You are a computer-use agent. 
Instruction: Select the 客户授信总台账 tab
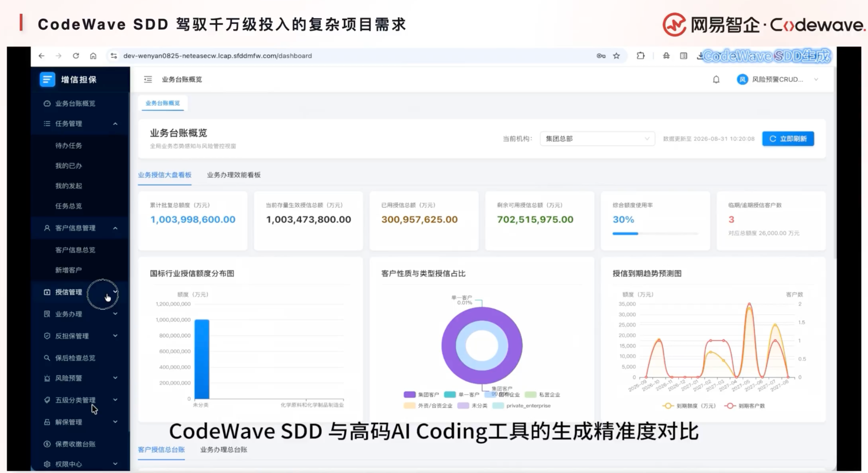click(x=161, y=450)
